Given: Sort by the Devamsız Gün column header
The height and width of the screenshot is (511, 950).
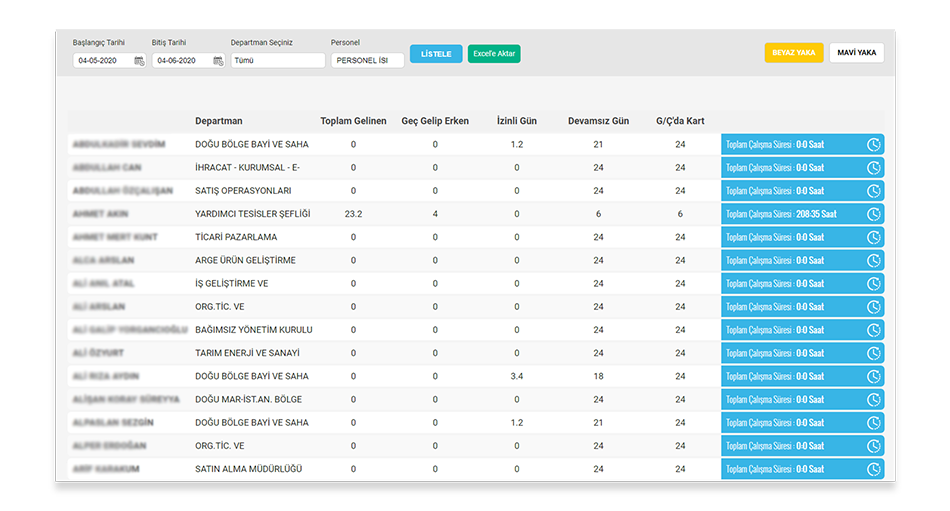Looking at the screenshot, I should click(598, 121).
